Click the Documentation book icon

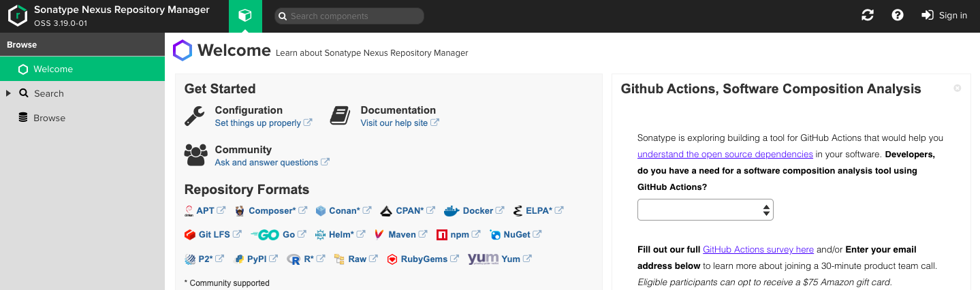coord(341,116)
